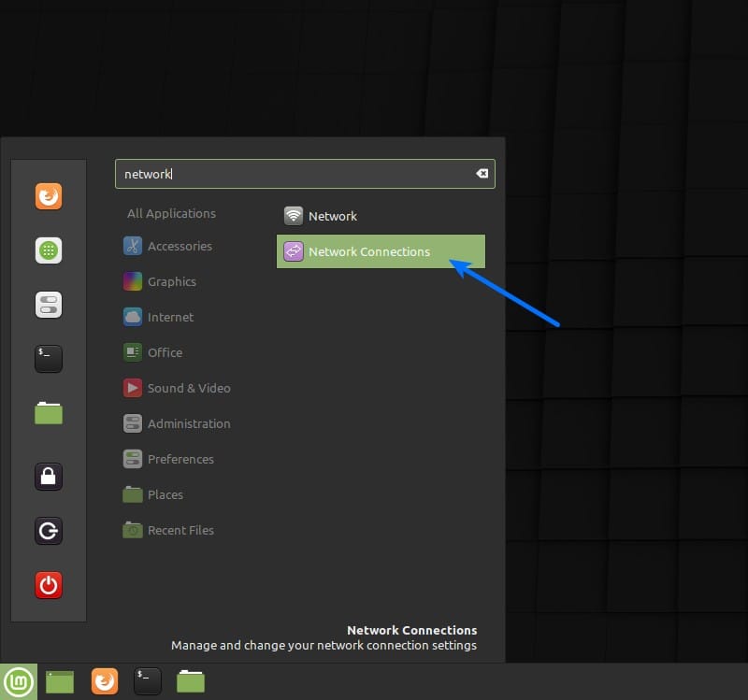The height and width of the screenshot is (700, 748).
Task: Open Files from the favorites sidebar
Action: pos(49,412)
